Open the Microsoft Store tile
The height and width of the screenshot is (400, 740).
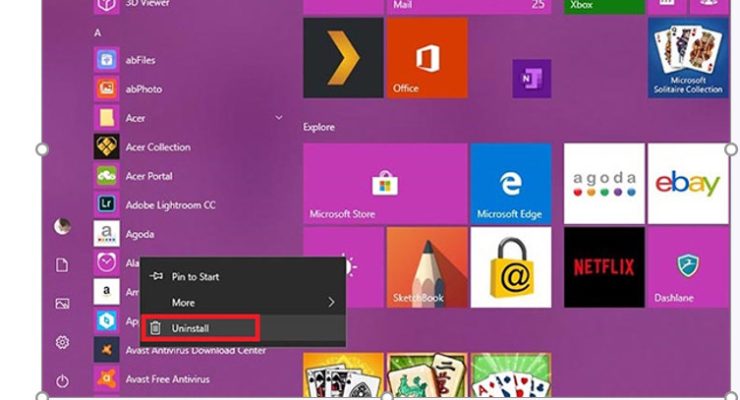[385, 183]
